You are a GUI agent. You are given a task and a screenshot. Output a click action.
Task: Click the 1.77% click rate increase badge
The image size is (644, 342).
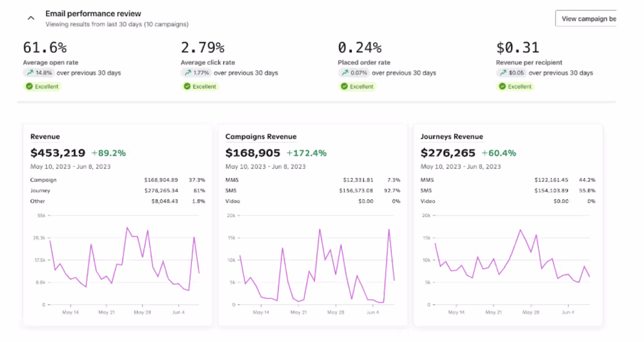tap(196, 73)
